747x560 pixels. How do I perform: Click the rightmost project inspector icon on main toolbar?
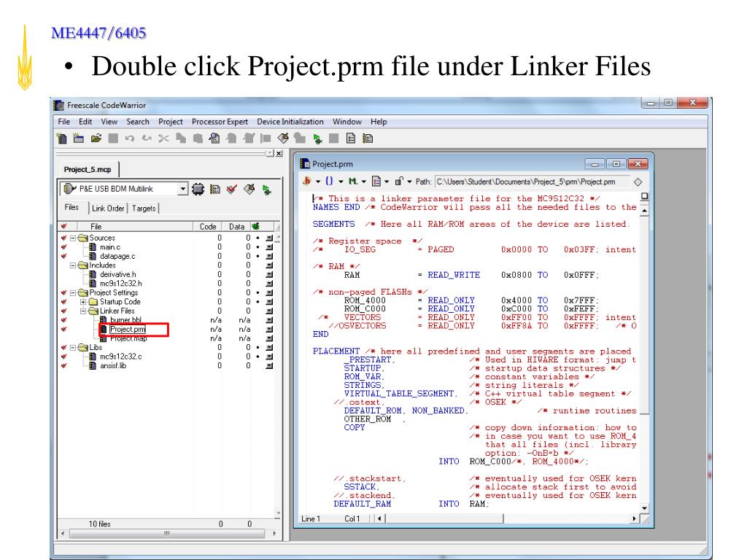[368, 139]
